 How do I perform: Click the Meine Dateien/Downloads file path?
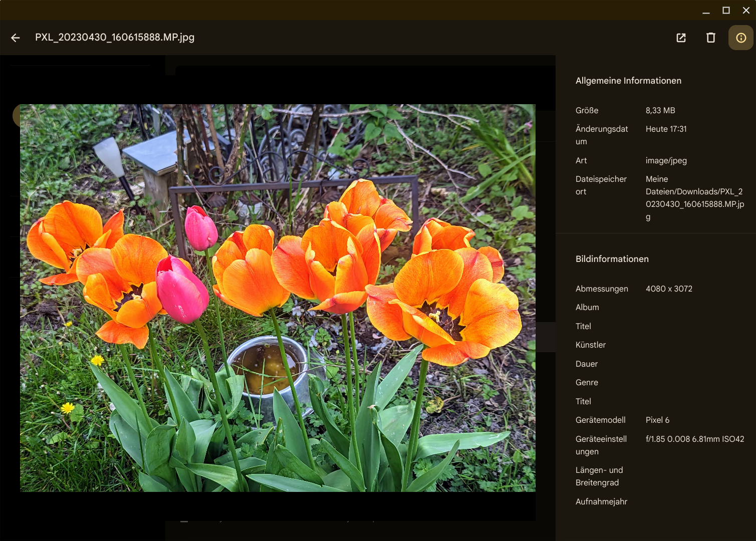[x=694, y=198]
